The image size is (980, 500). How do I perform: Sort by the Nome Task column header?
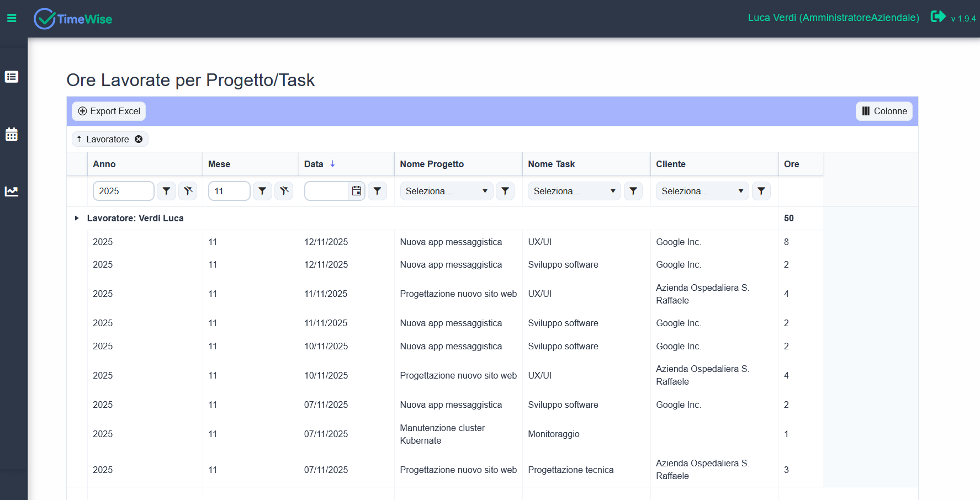[586, 164]
